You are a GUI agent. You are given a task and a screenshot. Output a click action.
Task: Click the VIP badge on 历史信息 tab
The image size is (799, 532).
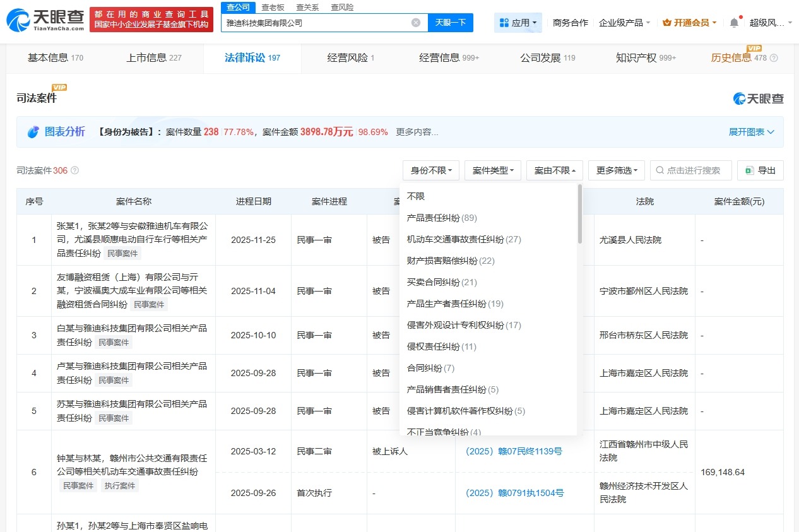755,48
